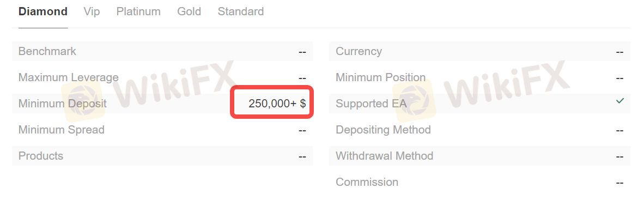644x218 pixels.
Task: Switch to the Gold tab
Action: coord(189,11)
